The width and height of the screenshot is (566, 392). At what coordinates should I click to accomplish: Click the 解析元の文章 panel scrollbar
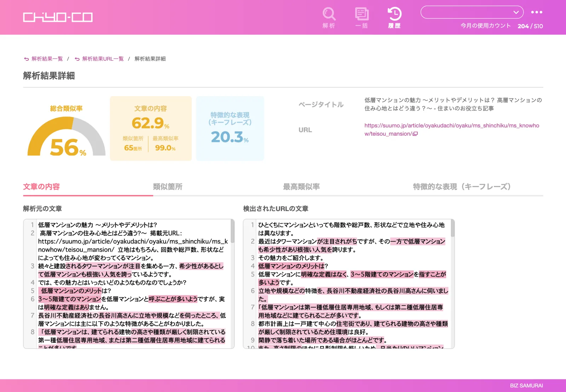pos(232,231)
